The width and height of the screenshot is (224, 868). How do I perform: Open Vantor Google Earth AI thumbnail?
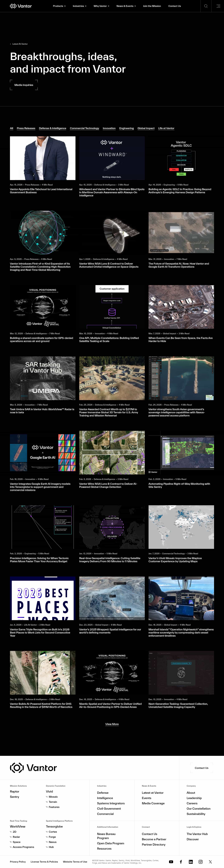point(43,453)
